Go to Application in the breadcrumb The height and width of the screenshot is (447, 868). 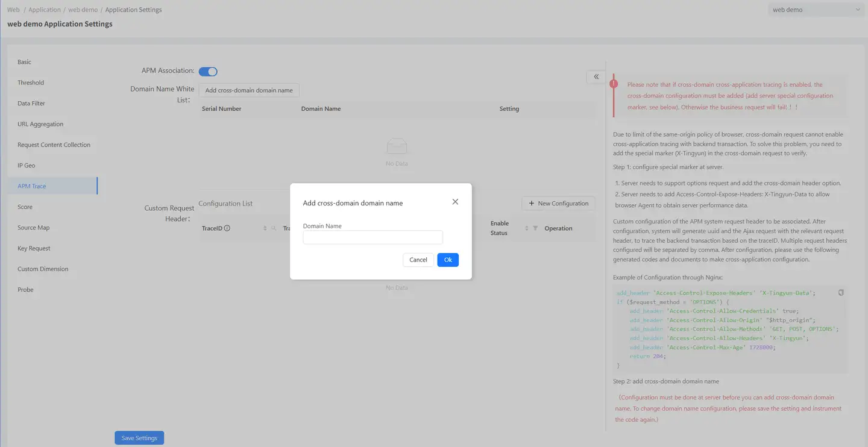click(45, 10)
